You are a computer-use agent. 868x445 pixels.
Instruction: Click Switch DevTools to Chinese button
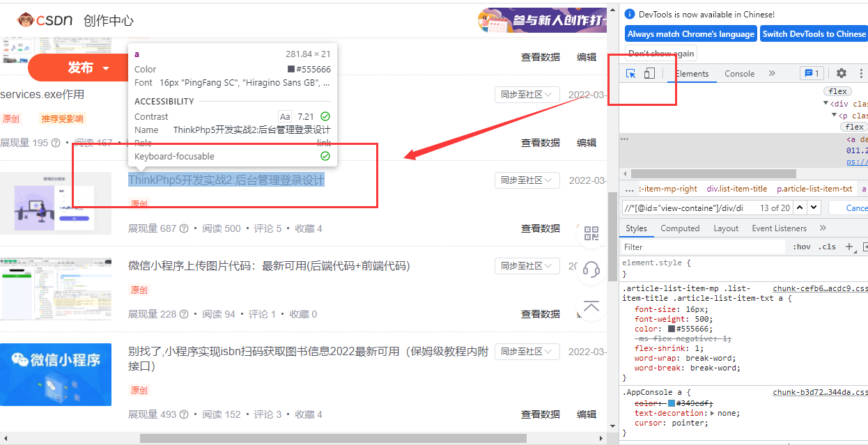point(814,34)
